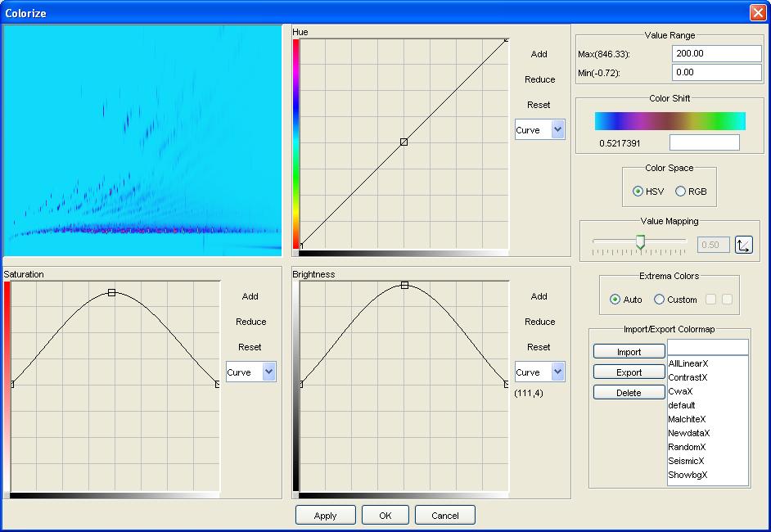Click the Saturation curve peak control point
This screenshot has width=771, height=532.
point(112,292)
